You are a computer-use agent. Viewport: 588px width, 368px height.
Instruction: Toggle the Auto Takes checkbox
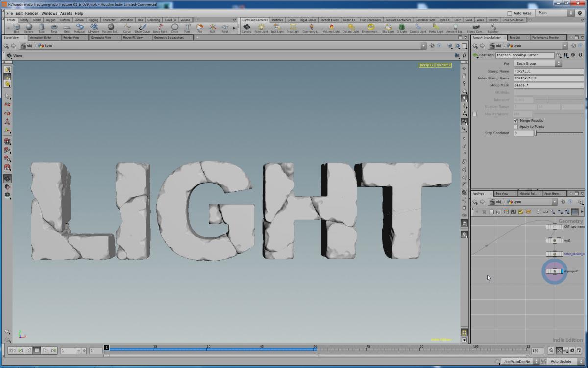click(x=510, y=13)
